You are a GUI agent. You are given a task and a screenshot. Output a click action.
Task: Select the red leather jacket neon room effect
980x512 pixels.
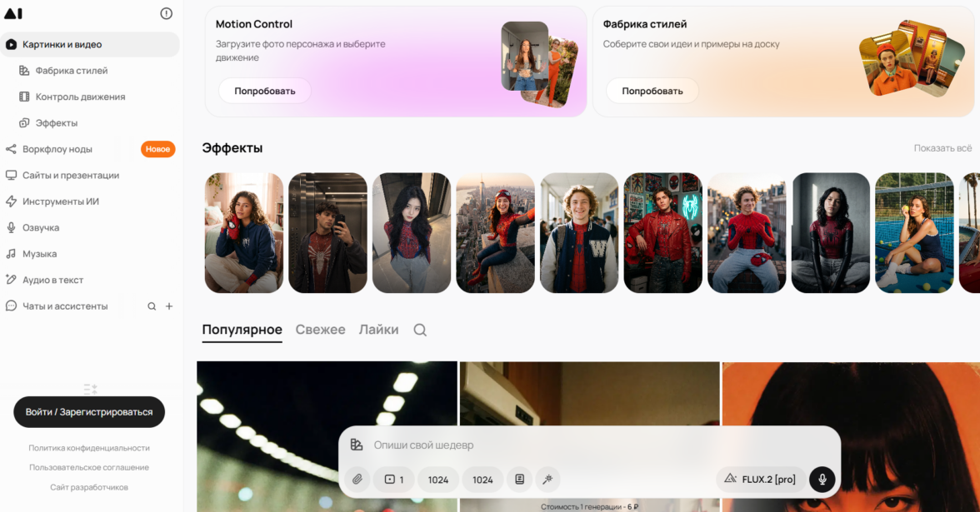(x=662, y=233)
